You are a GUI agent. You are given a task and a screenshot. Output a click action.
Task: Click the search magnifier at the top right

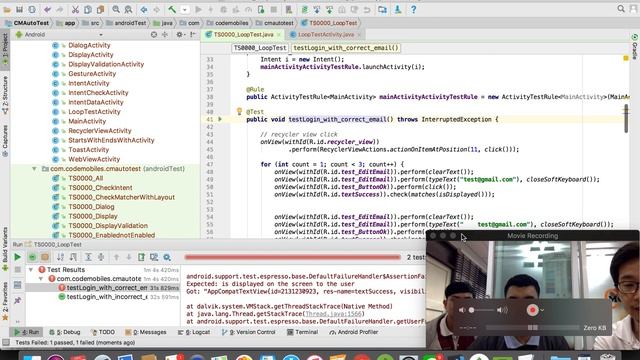click(621, 9)
